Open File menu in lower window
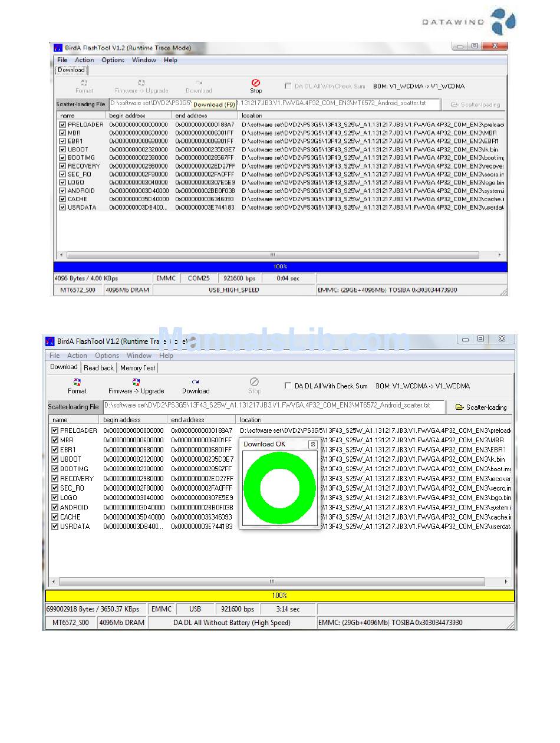 [55, 356]
